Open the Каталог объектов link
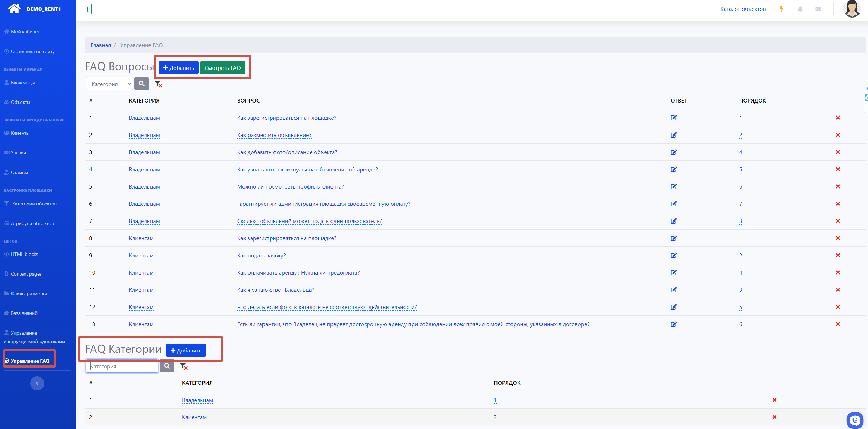The width and height of the screenshot is (868, 429). click(743, 9)
